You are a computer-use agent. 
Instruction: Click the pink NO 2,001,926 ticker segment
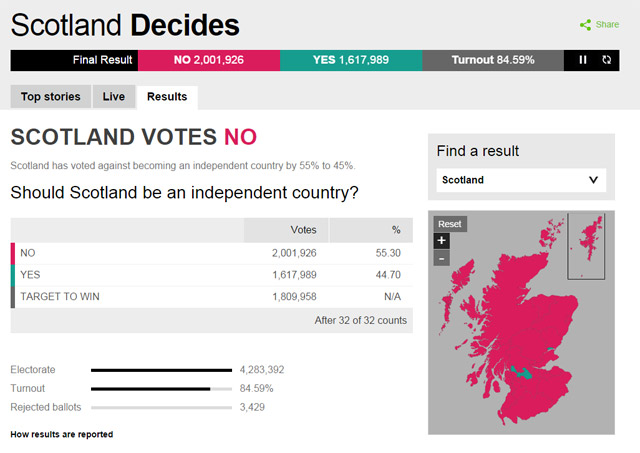[x=208, y=60]
